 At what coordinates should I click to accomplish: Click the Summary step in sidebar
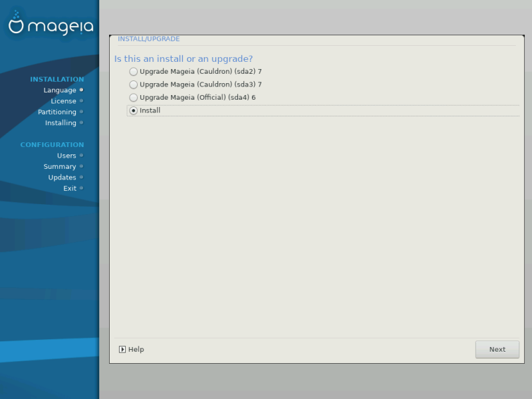point(60,167)
